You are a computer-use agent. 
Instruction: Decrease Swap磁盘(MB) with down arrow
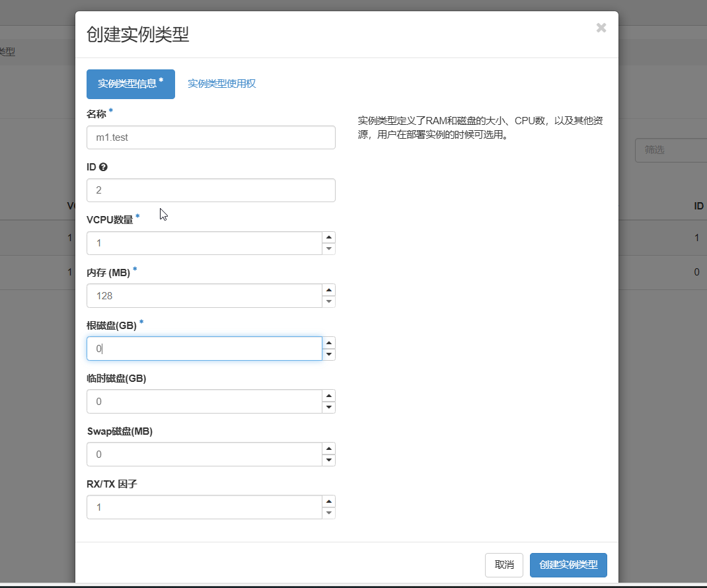pos(328,460)
